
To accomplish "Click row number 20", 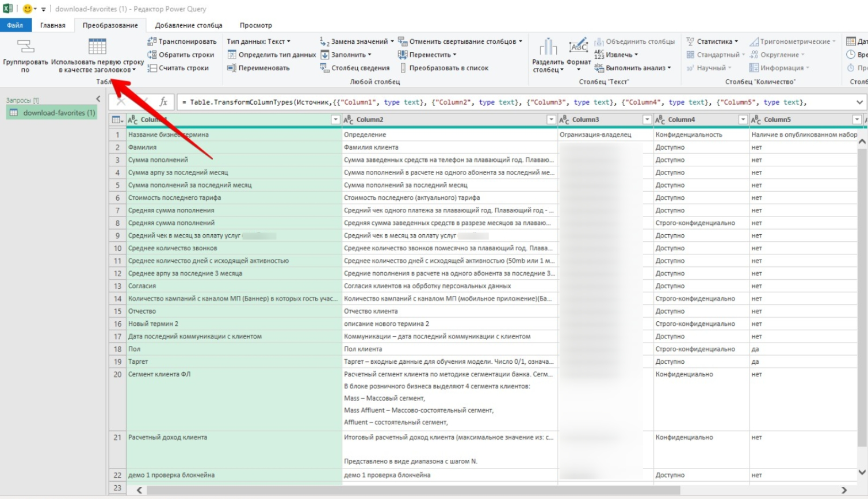I will click(117, 375).
